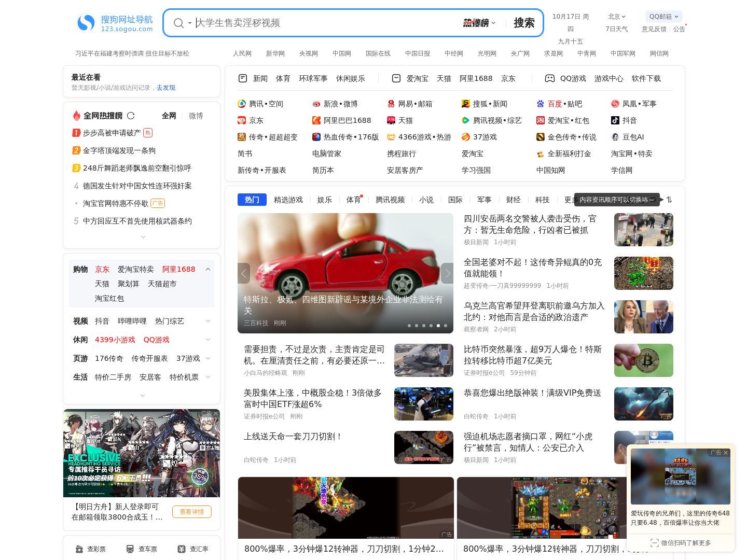Click the gamepad icon before QQ游戏
Screen dimensions: 747x560
click(550, 78)
